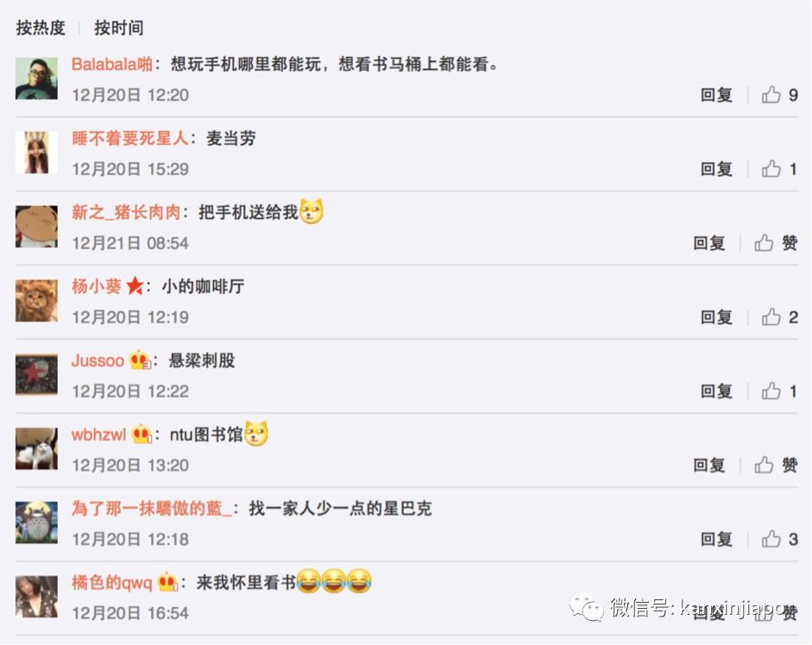This screenshot has height=645, width=812.
Task: Click thumbs-up on 麦当劳 comment
Action: click(x=771, y=169)
